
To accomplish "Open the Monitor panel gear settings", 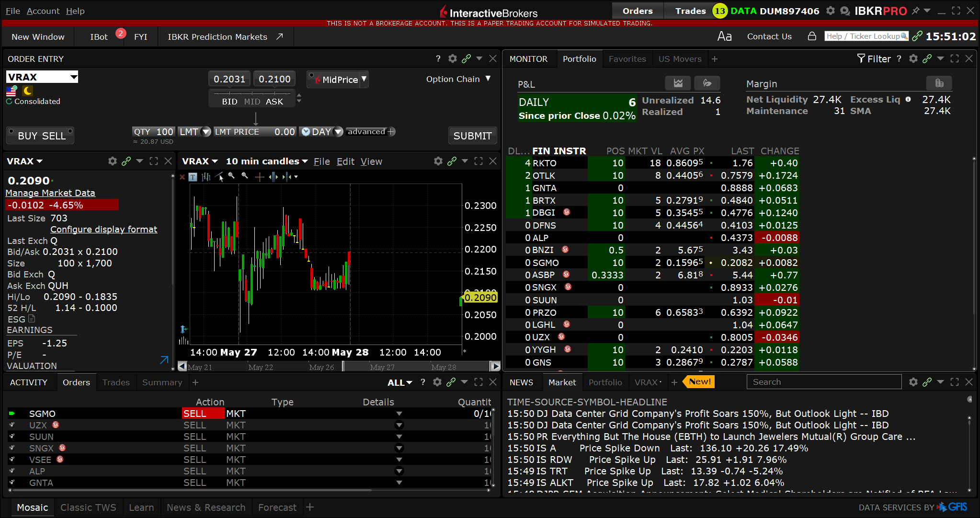I will 913,58.
